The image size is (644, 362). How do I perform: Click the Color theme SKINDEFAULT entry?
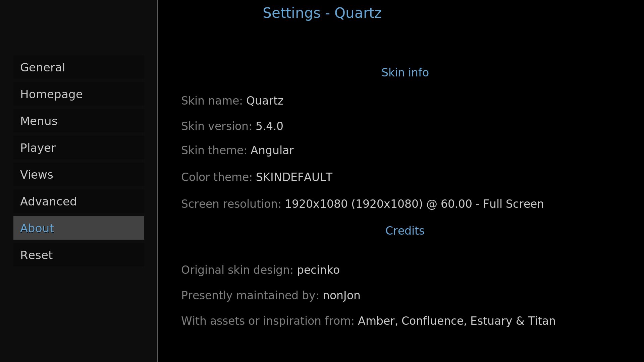coord(257,177)
